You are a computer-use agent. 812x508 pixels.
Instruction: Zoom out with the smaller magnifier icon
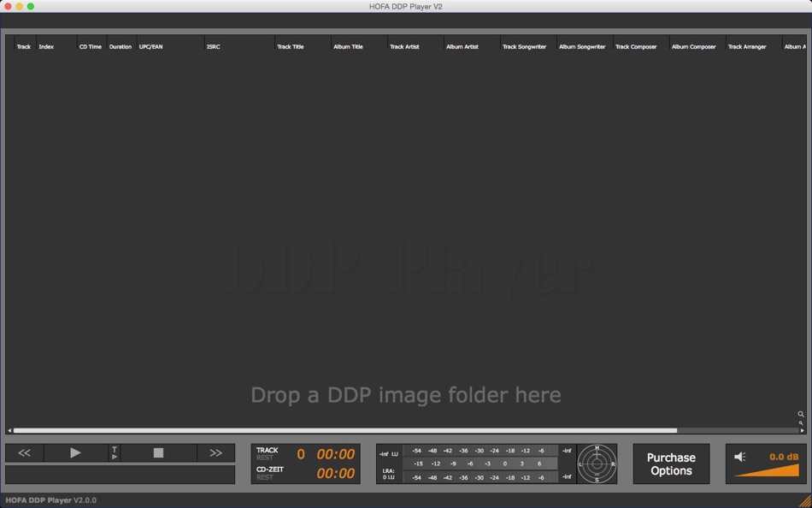pos(801,423)
